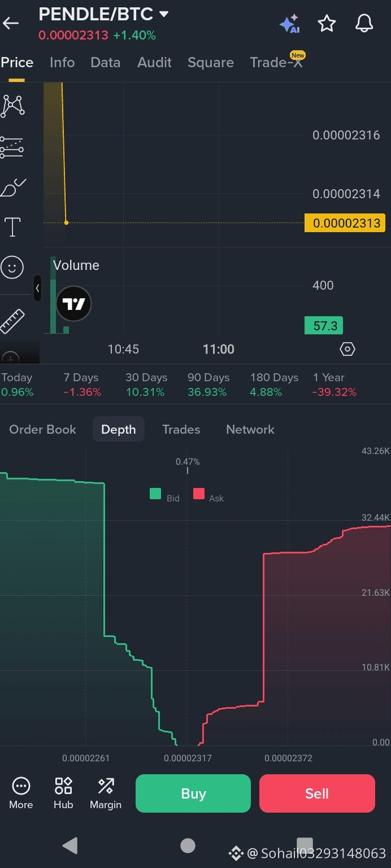391x868 pixels.
Task: Tap the 0.00002317 depth price label
Action: 188,758
